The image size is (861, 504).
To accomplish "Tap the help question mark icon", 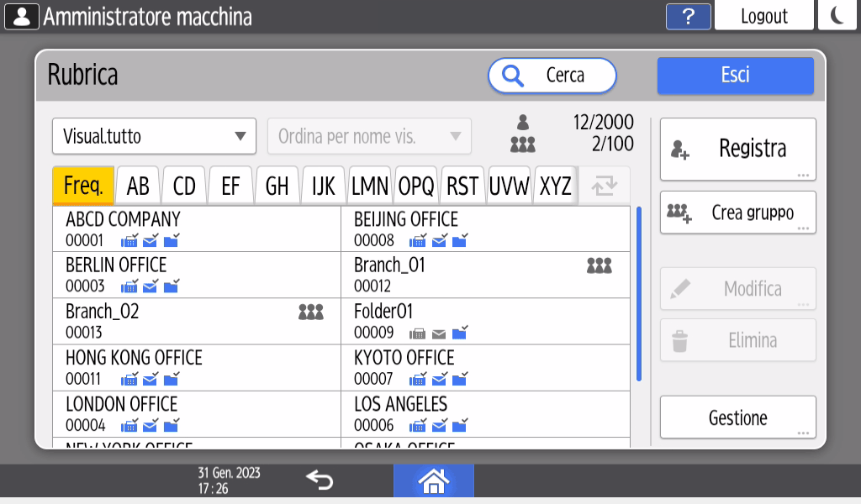I will pyautogui.click(x=688, y=16).
